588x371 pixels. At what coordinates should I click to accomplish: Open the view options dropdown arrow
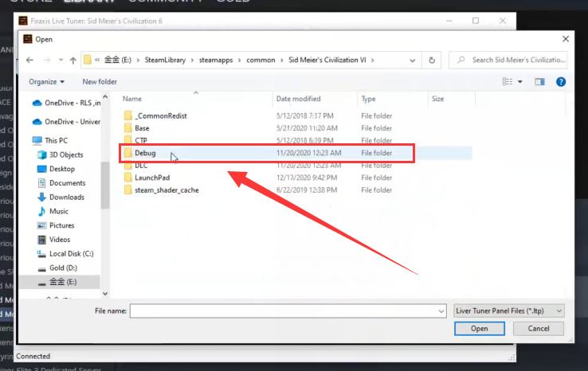tap(520, 82)
